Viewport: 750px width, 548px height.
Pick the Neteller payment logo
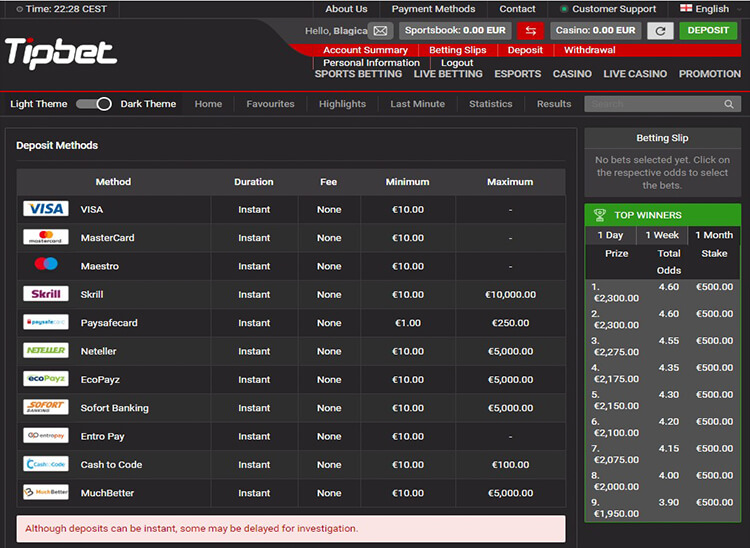[x=45, y=351]
